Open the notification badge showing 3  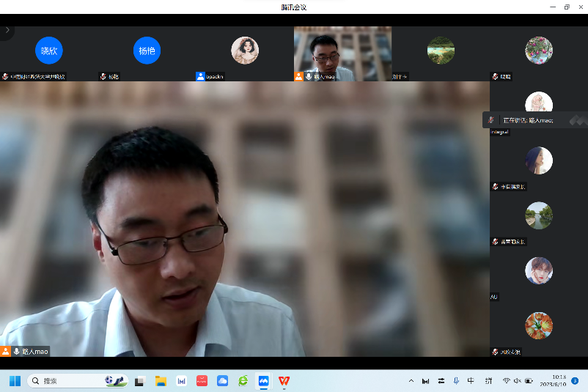tap(575, 381)
